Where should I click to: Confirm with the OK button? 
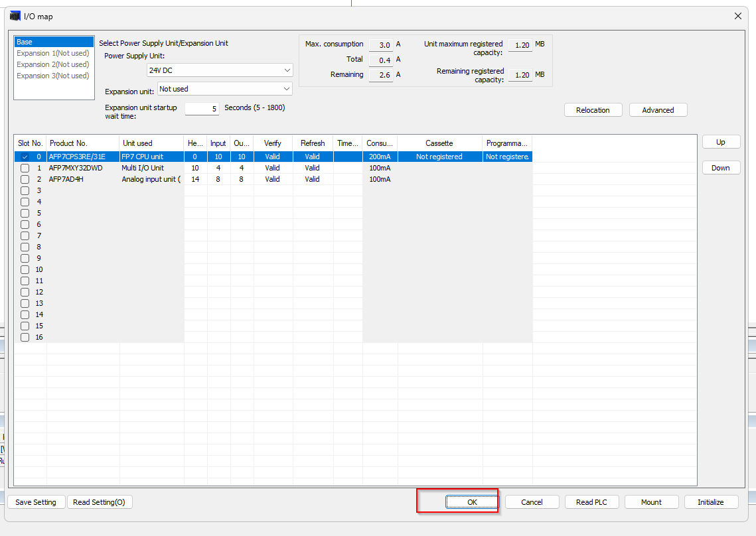[x=472, y=502]
